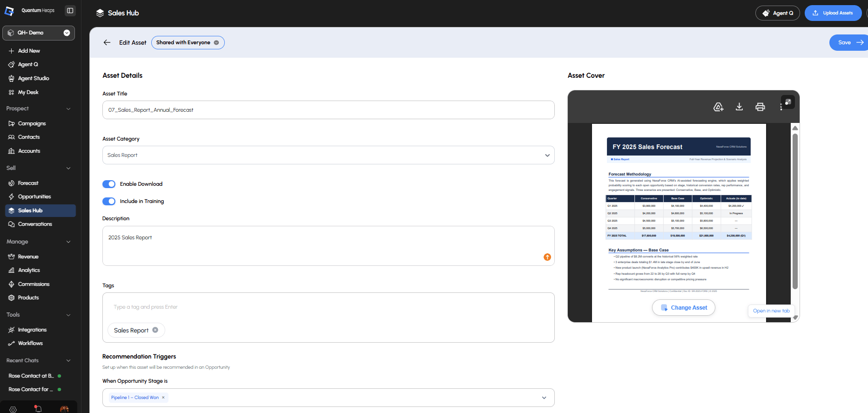Viewport: 868px width, 413px height.
Task: Go back using the left arrow
Action: pyautogui.click(x=107, y=42)
